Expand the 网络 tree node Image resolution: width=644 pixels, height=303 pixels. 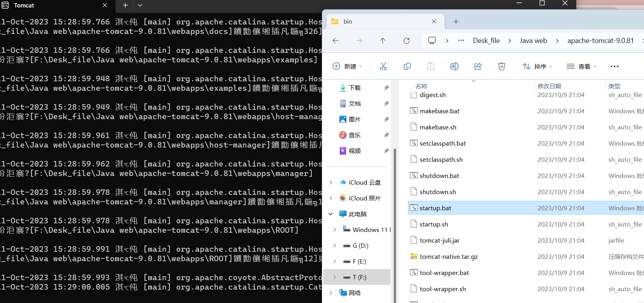[x=331, y=293]
